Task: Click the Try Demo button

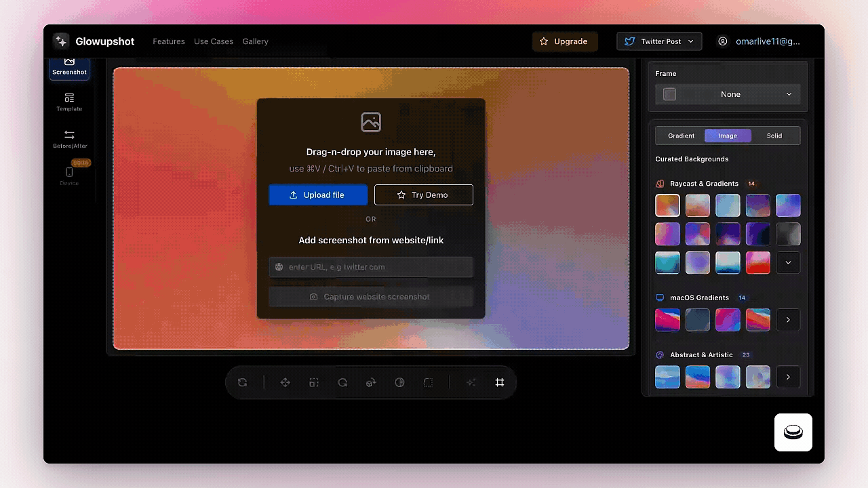Action: [x=423, y=195]
